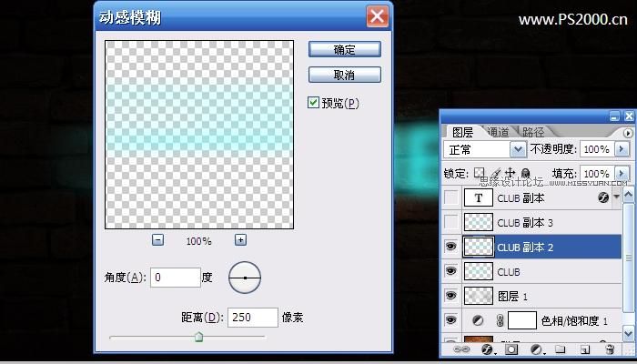The width and height of the screenshot is (637, 364).
Task: Select the CLUB layer name
Action: 508,271
